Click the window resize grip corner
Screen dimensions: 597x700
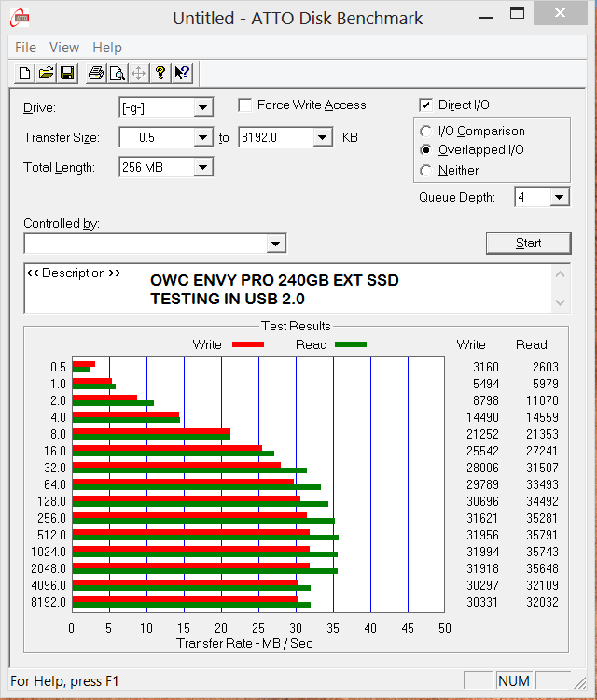[579, 682]
